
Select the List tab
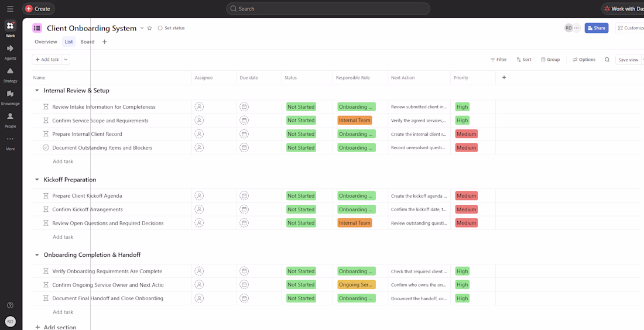[69, 42]
